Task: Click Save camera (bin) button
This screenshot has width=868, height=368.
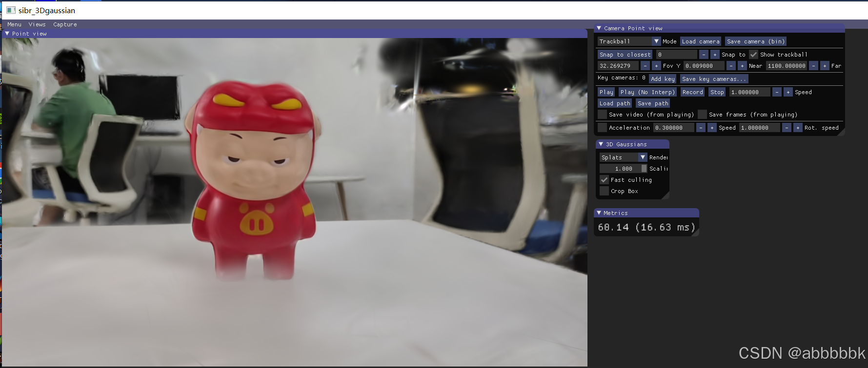Action: pos(756,41)
